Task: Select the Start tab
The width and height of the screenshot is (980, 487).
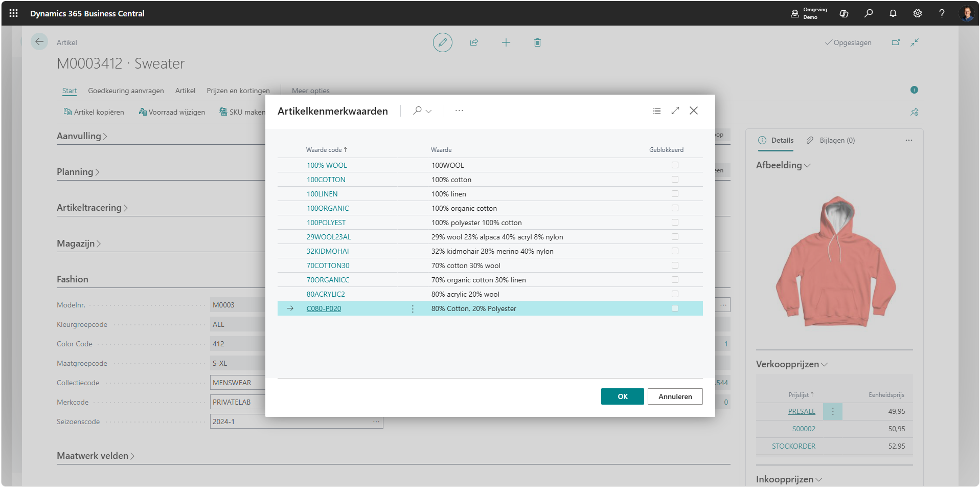Action: 70,91
